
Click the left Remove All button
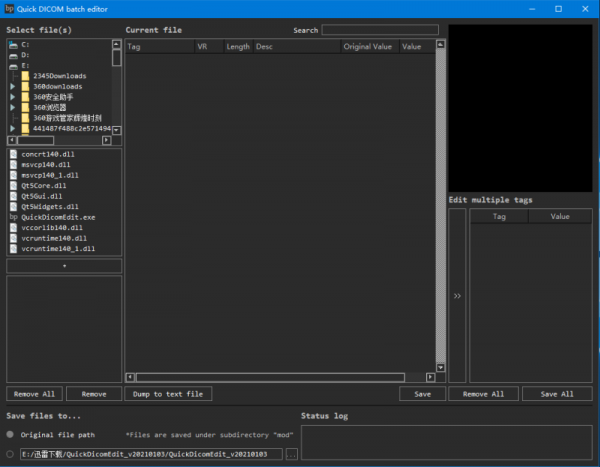tap(34, 394)
